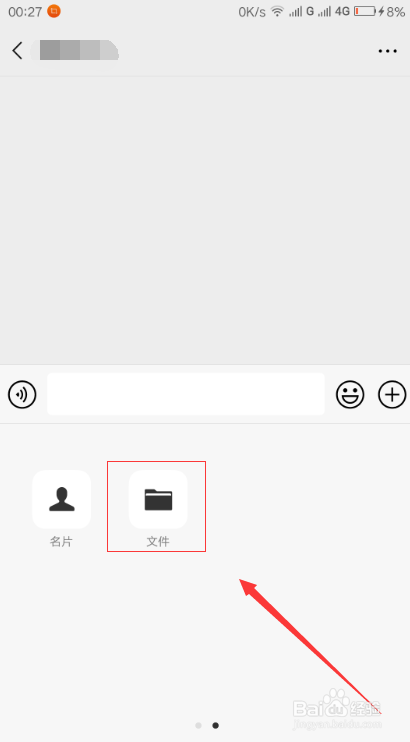The image size is (410, 742).
Task: Click the 名片 text label
Action: tap(61, 542)
